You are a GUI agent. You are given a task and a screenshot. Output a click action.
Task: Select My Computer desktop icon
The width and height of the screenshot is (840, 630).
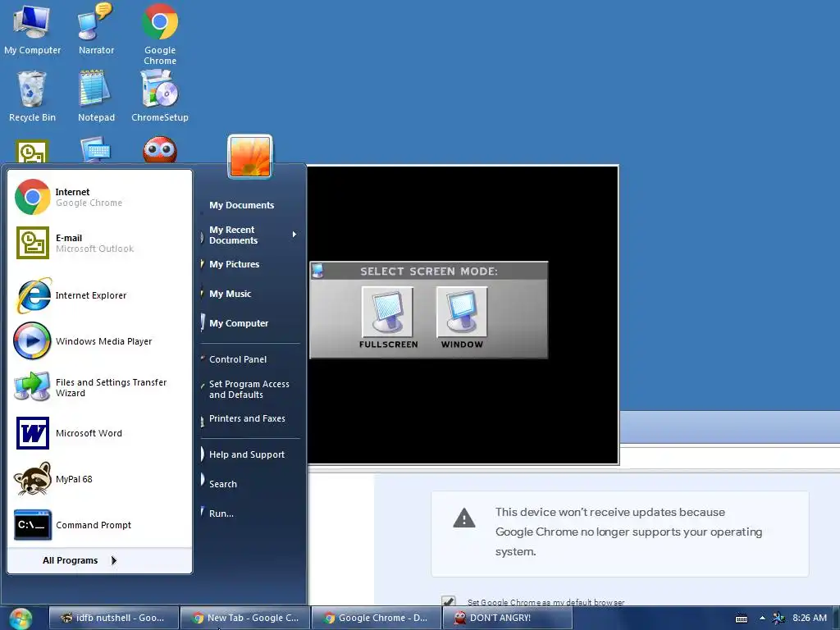click(32, 29)
